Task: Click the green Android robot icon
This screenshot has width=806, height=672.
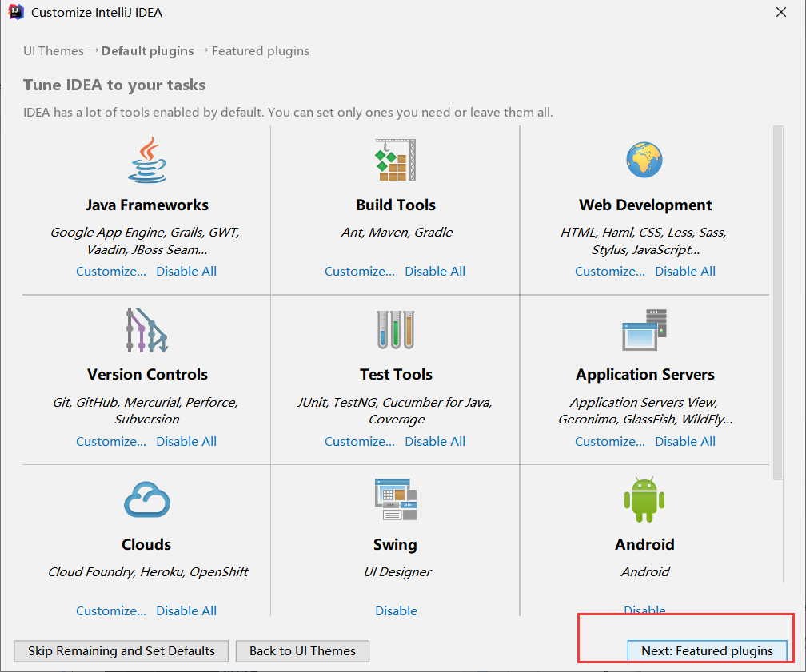Action: 644,499
